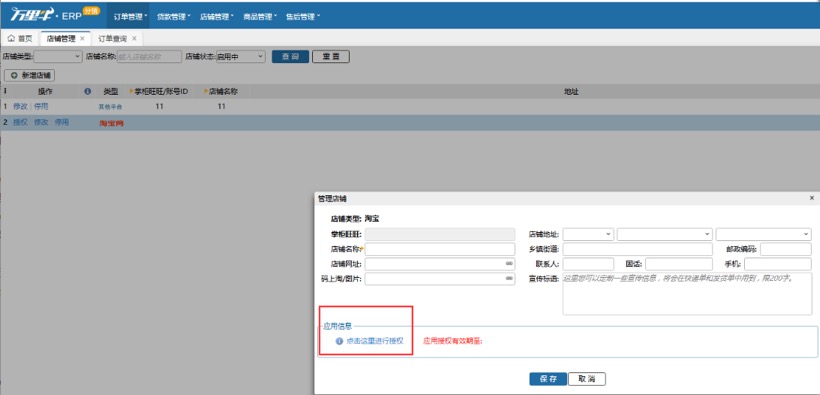Viewport: 820px width, 395px height.
Task: Focus the 联系人 input field
Action: click(x=588, y=264)
